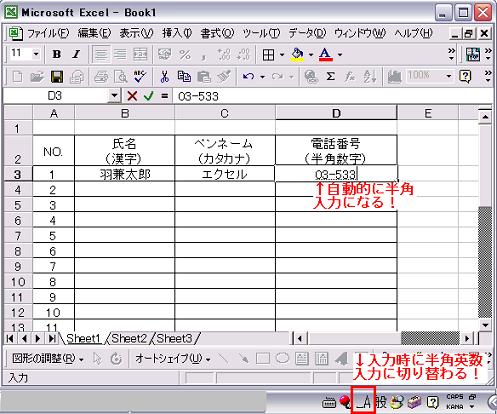
Task: Click the Copy icon in toolbar
Action: tap(184, 77)
